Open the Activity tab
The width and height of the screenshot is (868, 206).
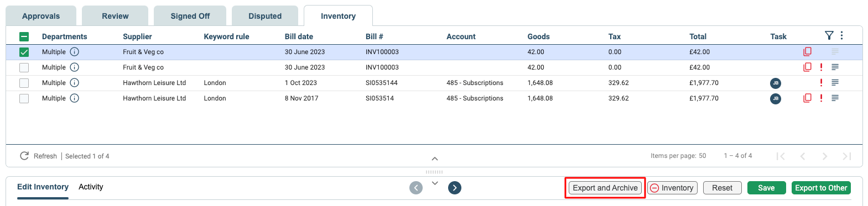pyautogui.click(x=91, y=187)
